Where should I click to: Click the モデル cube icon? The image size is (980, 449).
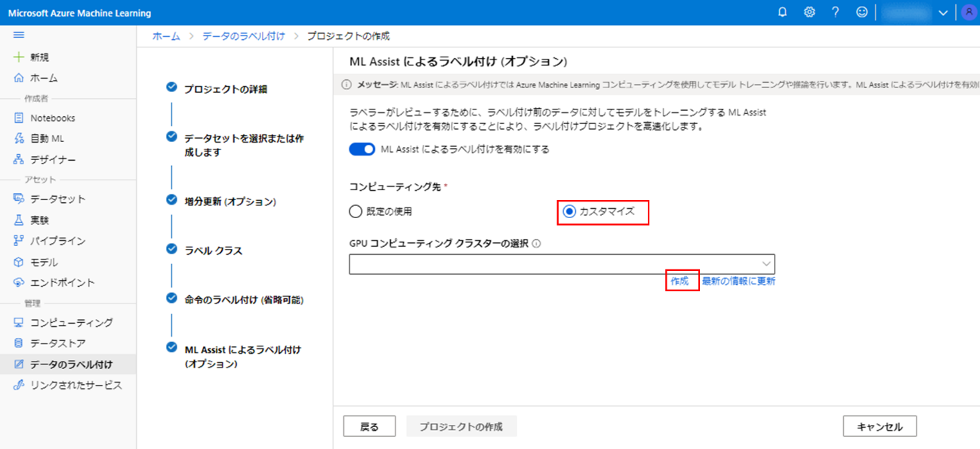pyautogui.click(x=19, y=262)
